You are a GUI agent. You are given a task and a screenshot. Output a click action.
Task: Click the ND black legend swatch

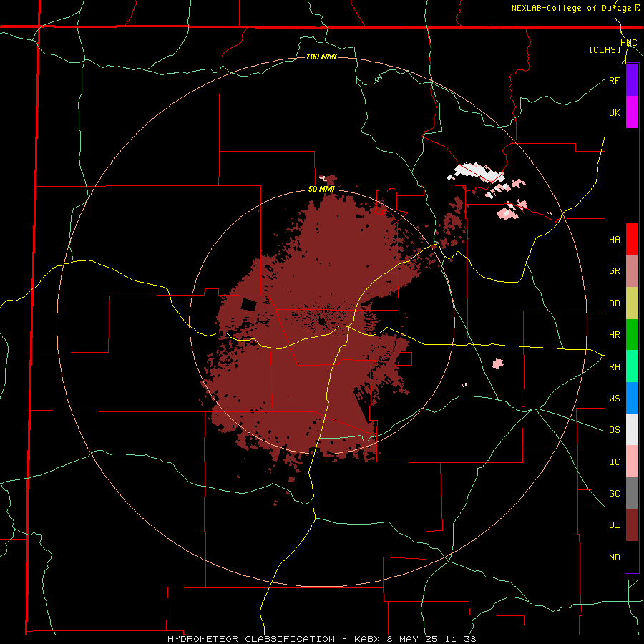tap(632, 557)
